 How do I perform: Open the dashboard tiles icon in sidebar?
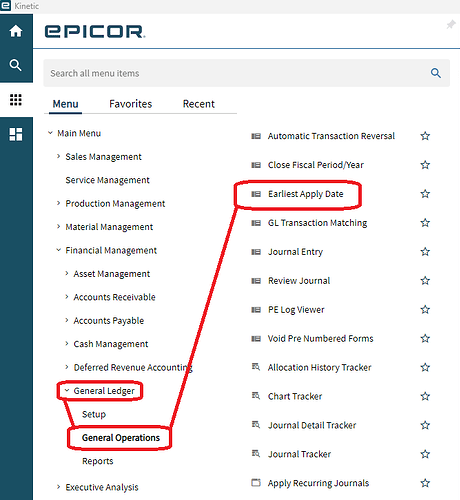[x=16, y=134]
